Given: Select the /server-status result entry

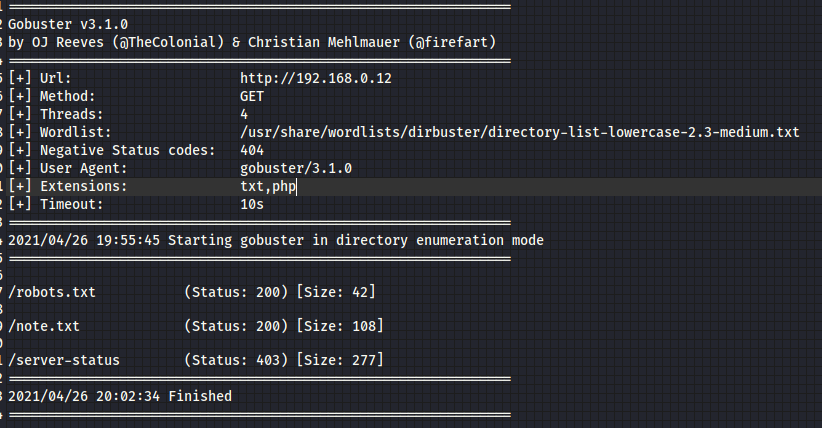Looking at the screenshot, I should pos(64,359).
